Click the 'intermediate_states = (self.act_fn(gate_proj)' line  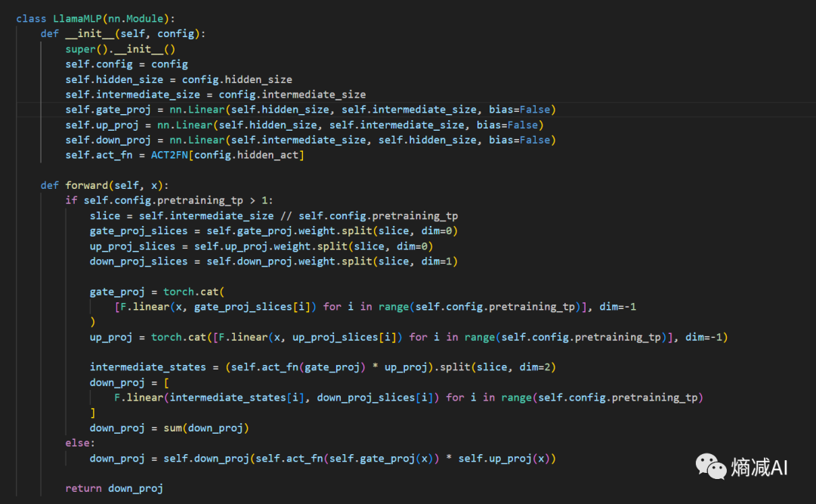tap(323, 367)
